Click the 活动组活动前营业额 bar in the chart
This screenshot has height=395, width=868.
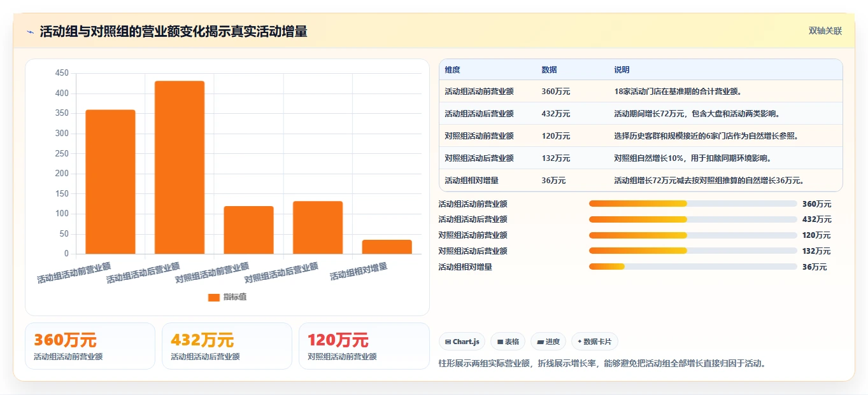(110, 182)
